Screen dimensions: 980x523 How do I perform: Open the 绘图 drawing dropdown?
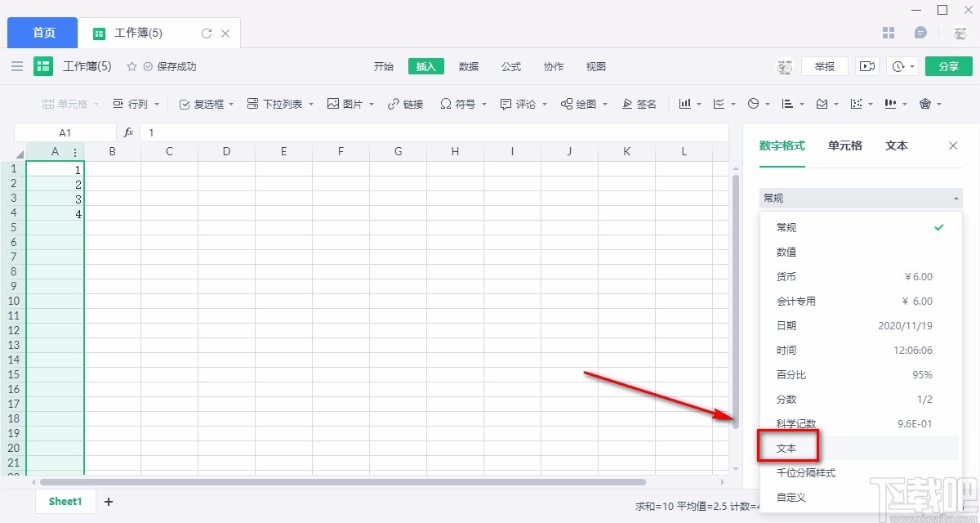tap(584, 104)
